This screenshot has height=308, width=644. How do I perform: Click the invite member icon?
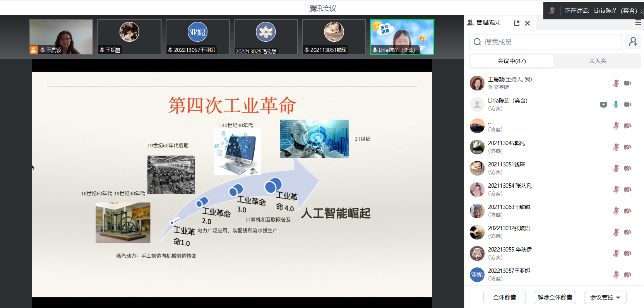click(633, 42)
